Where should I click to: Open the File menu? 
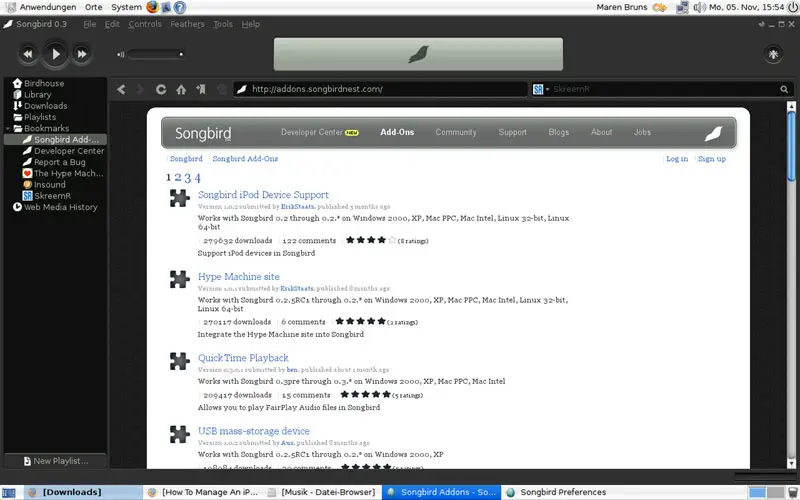coord(89,24)
